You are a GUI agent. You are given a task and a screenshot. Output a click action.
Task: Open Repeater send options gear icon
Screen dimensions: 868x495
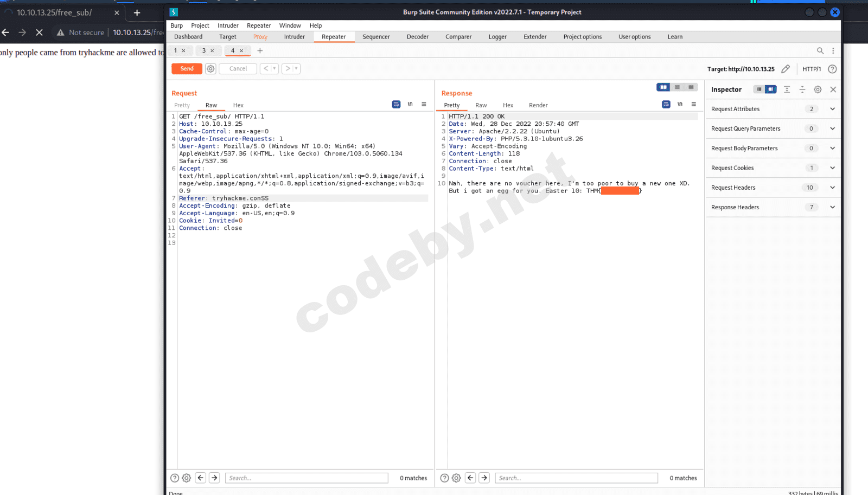210,69
